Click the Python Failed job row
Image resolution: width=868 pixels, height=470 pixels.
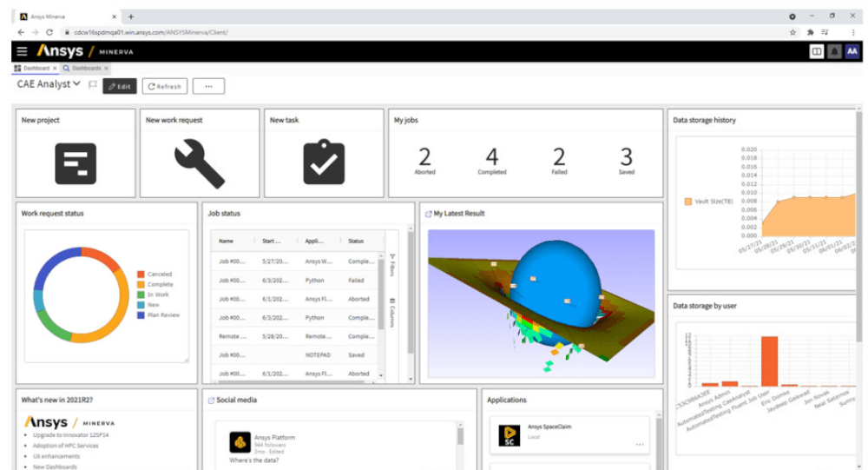pos(295,281)
